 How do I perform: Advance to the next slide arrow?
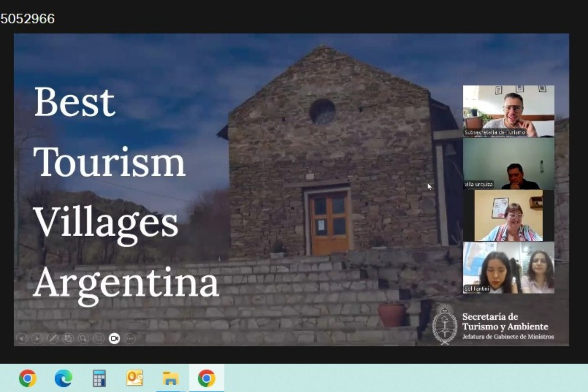pyautogui.click(x=37, y=339)
